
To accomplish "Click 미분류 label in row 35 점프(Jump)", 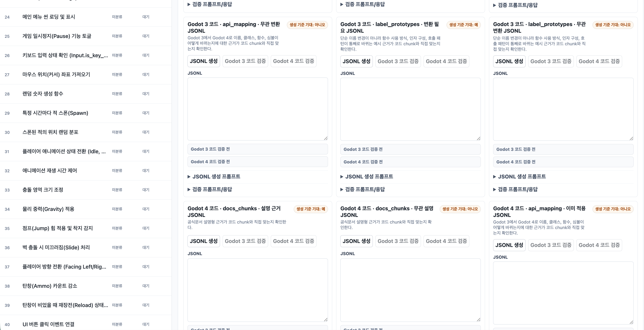I will pos(117,228).
